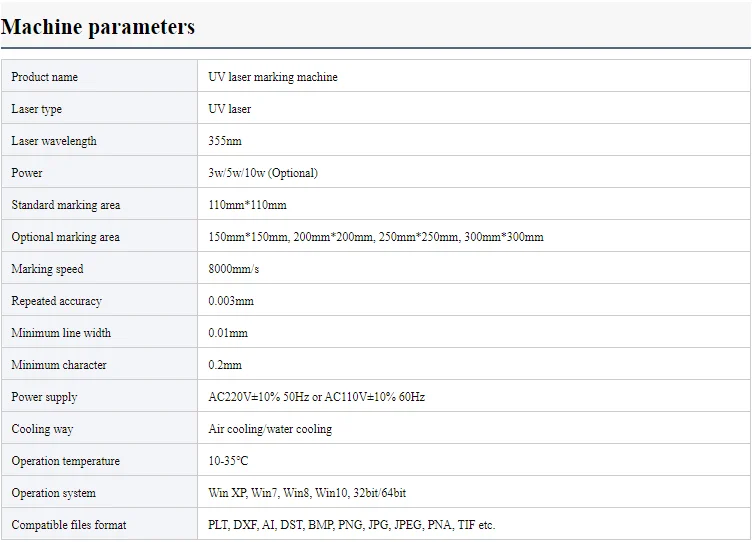Screen dimensions: 752x542
Task: Click the Laser wavelength label
Action: [x=54, y=141]
